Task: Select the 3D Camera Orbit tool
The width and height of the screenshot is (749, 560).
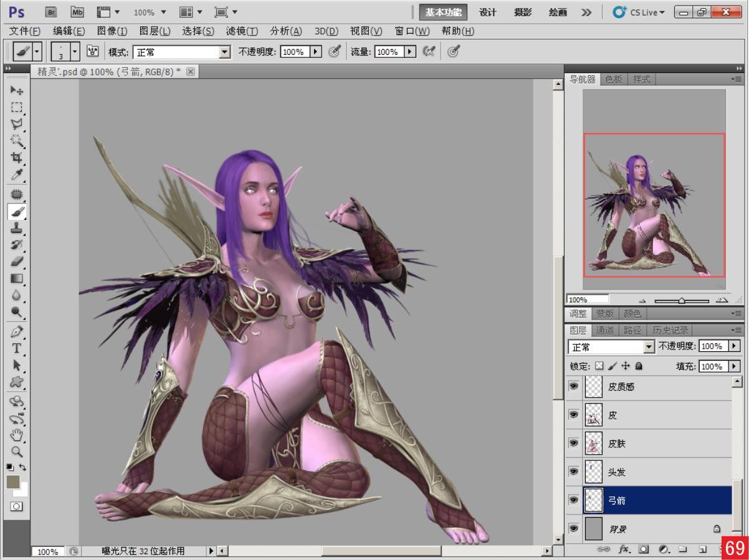Action: [x=17, y=418]
